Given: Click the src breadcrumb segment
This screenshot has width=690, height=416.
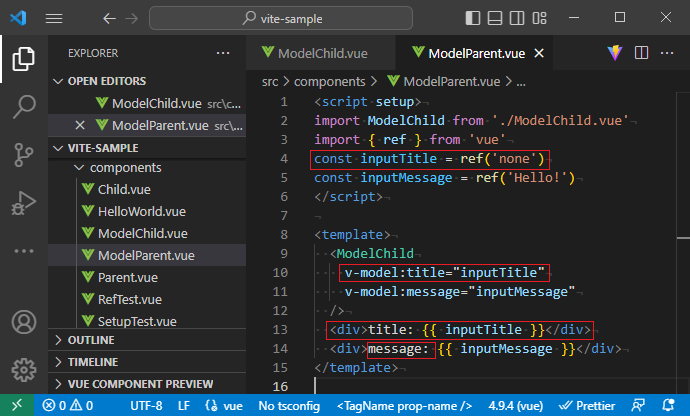Looking at the screenshot, I should tap(270, 82).
